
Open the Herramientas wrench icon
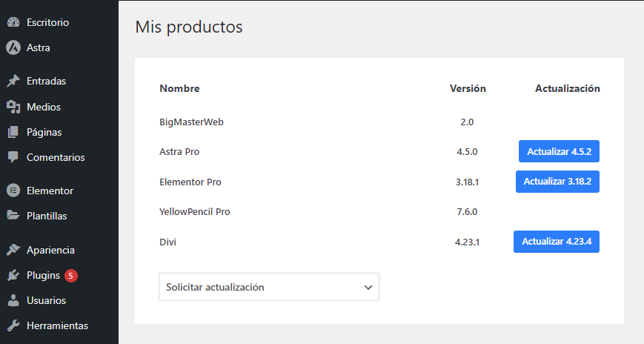tap(13, 325)
